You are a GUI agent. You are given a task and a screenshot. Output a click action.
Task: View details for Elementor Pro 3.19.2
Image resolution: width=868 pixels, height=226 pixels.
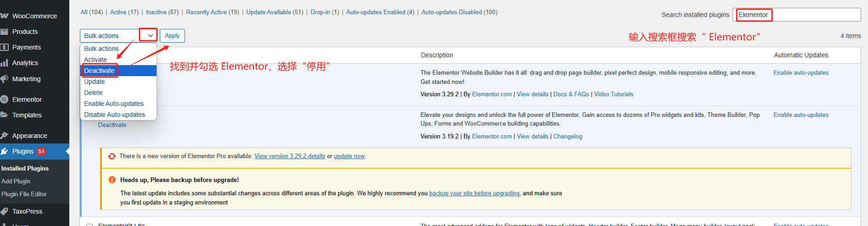(532, 136)
